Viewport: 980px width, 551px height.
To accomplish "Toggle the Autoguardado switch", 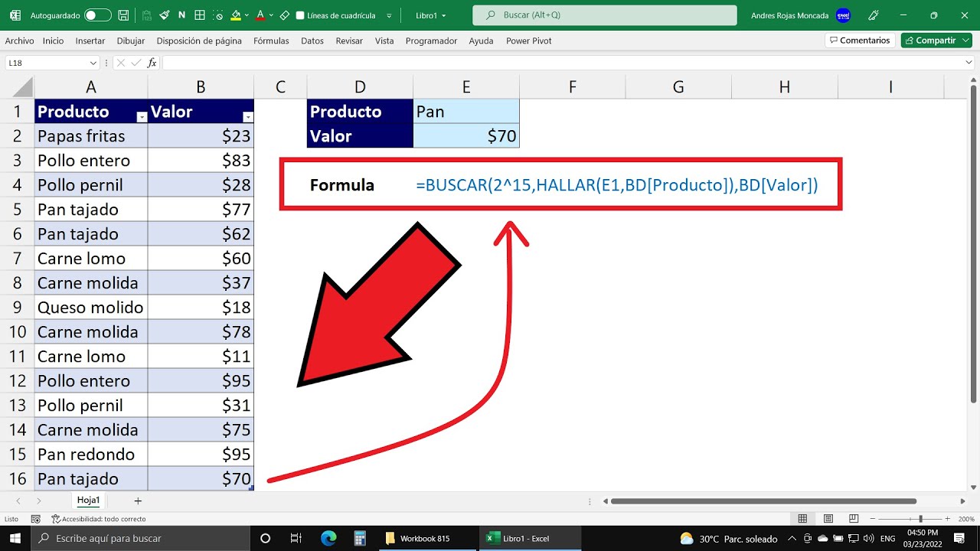I will click(x=97, y=15).
